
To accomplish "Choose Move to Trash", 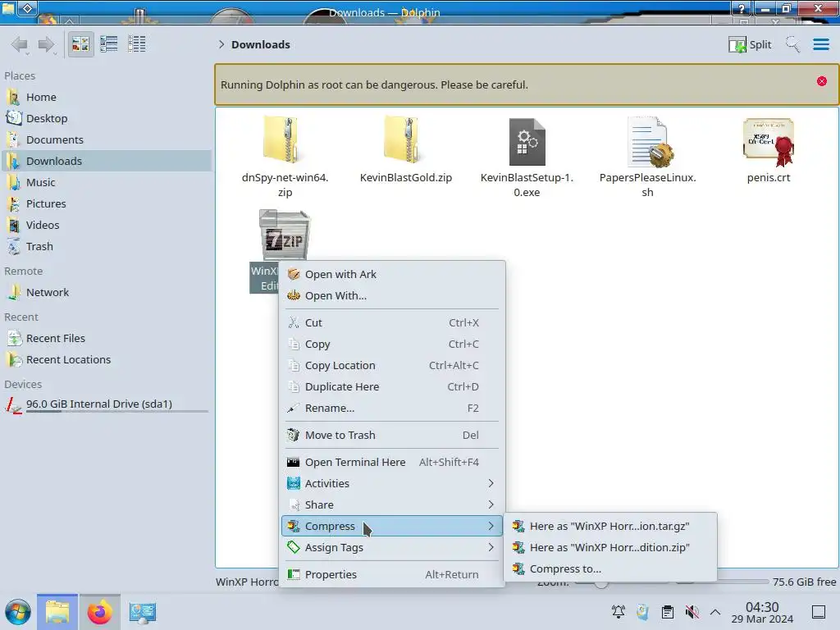I will click(x=391, y=436).
